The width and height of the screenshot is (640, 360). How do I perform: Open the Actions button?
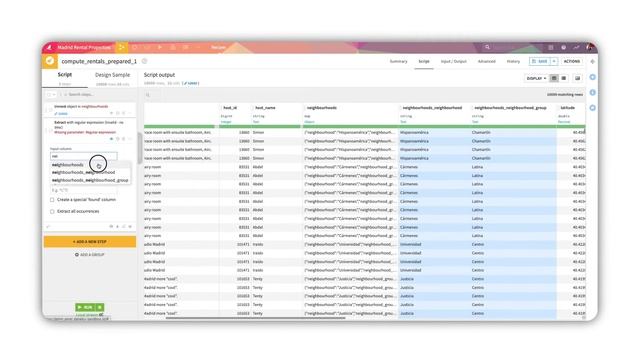pyautogui.click(x=571, y=61)
